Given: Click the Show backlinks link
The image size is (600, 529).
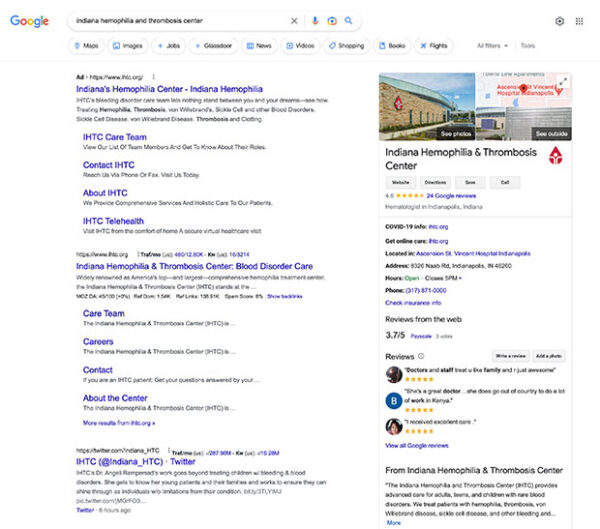Looking at the screenshot, I should click(x=285, y=296).
